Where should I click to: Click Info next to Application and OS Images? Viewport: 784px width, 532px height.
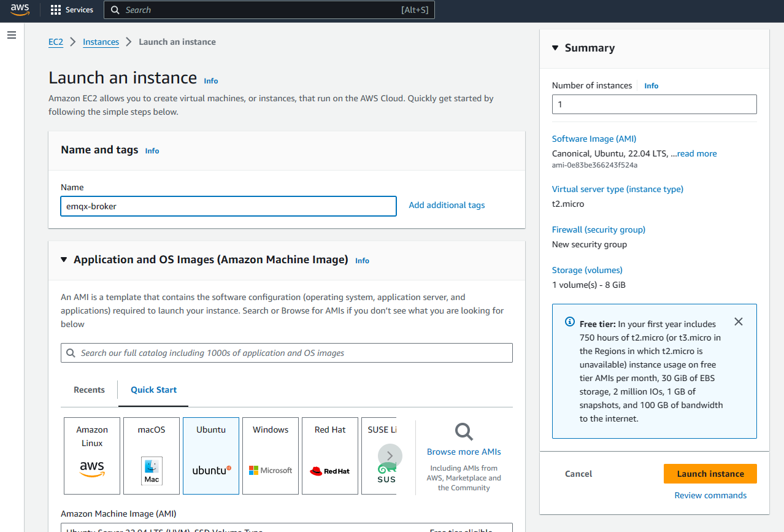362,260
